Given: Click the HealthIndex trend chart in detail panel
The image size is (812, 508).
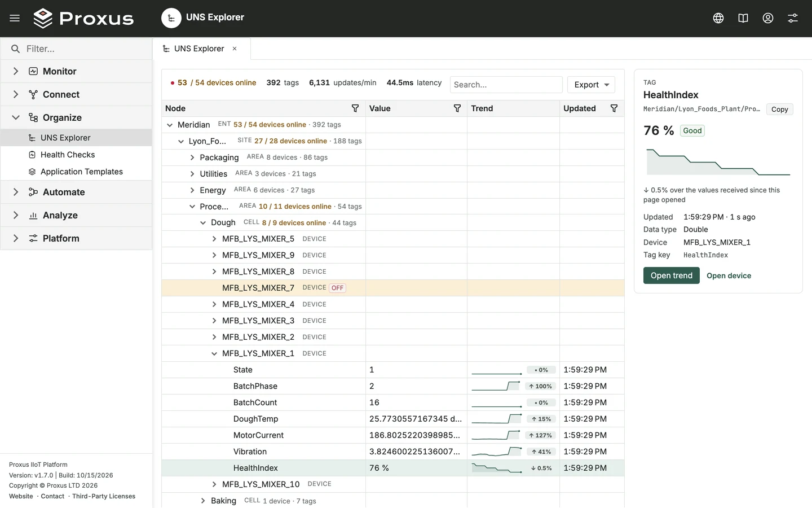Looking at the screenshot, I should (718, 162).
